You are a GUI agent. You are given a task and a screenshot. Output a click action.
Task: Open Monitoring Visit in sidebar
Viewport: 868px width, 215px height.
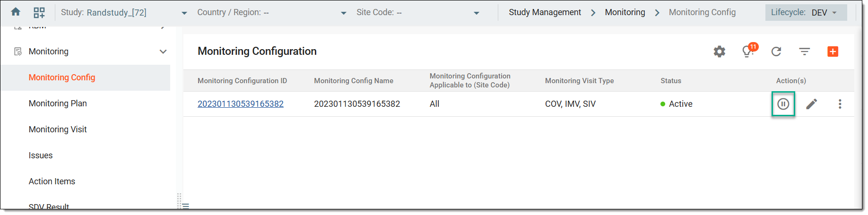[58, 129]
